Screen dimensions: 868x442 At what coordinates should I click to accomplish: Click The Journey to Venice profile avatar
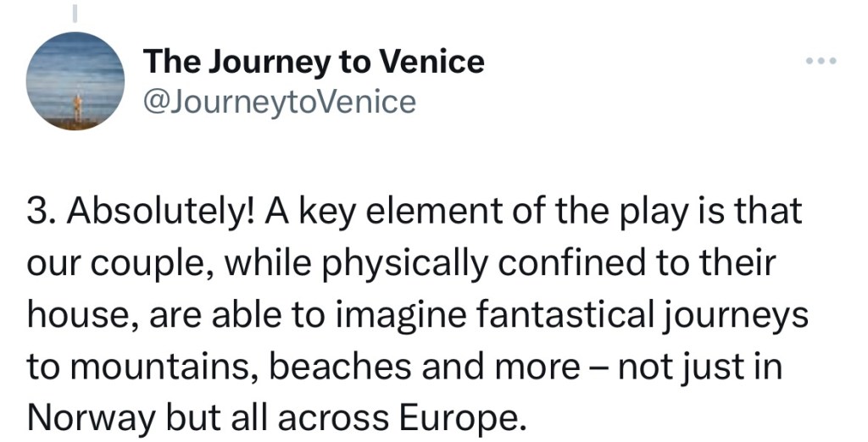[75, 80]
